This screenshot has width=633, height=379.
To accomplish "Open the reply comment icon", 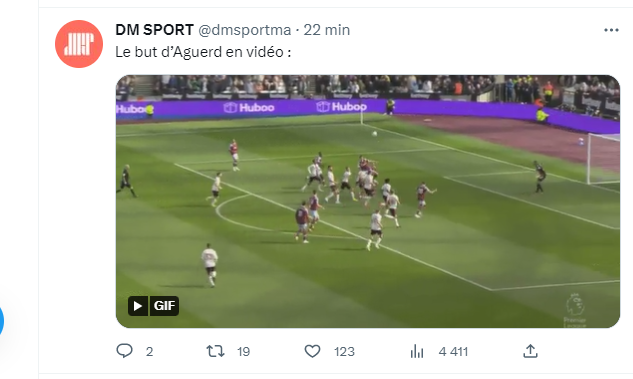I will click(124, 351).
